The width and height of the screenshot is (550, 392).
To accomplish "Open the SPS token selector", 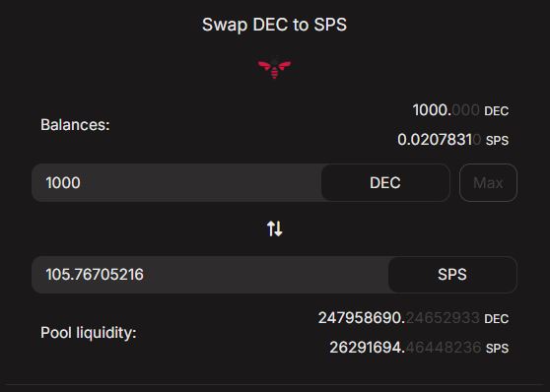I will coord(452,275).
